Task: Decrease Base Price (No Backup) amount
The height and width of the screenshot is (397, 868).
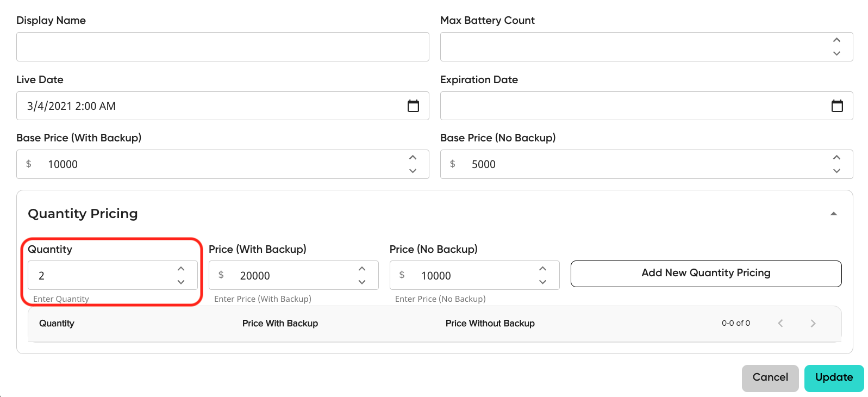Action: pyautogui.click(x=836, y=171)
